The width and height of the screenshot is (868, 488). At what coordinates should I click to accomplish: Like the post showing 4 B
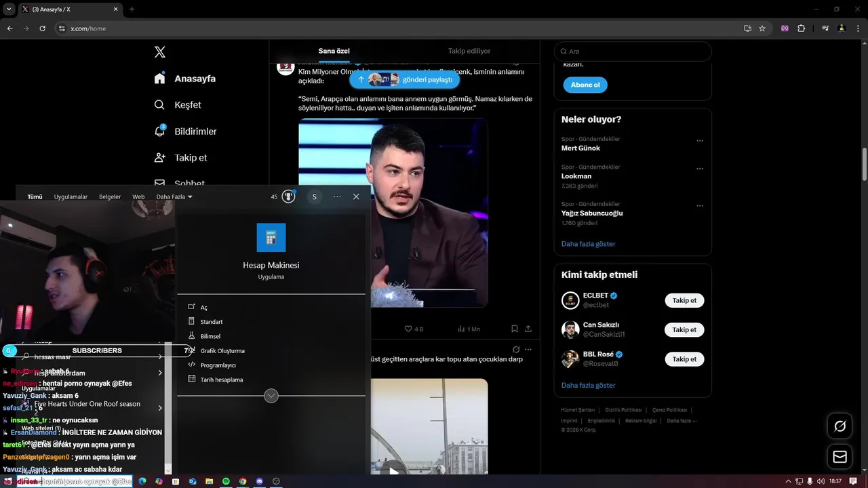[x=414, y=329]
